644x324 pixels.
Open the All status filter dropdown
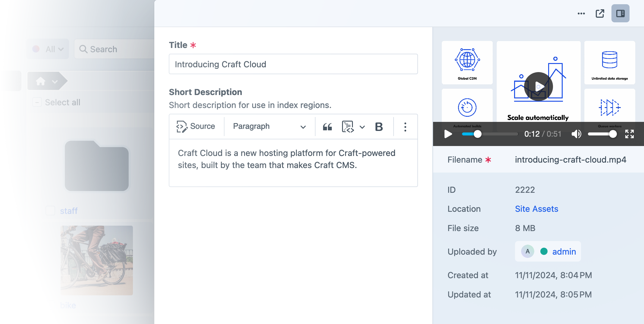48,49
